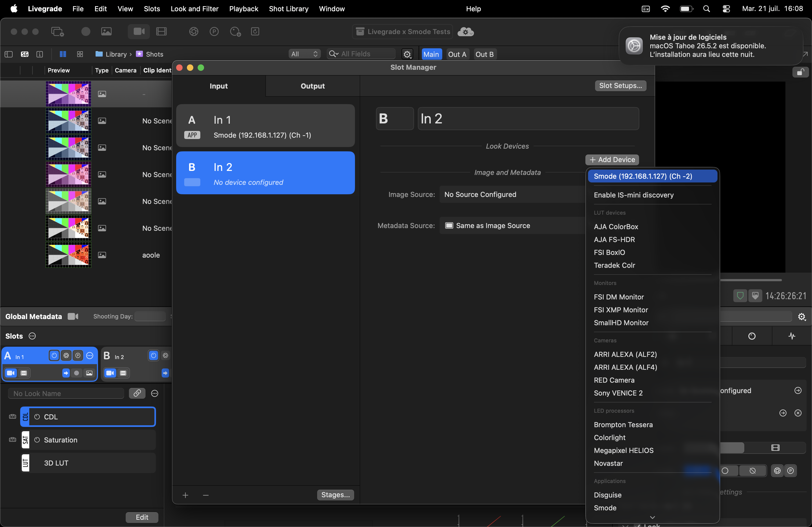Select the camera live mode icon
This screenshot has width=812, height=527.
tap(139, 32)
